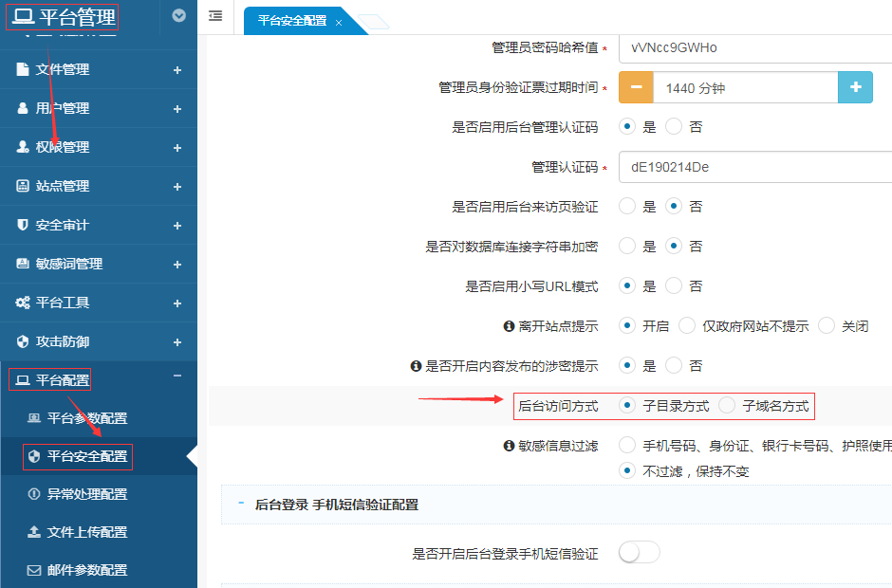Screen dimensions: 892x588
Task: Collapse the 后台登录 手机短信验证配置 section
Action: pyautogui.click(x=242, y=505)
